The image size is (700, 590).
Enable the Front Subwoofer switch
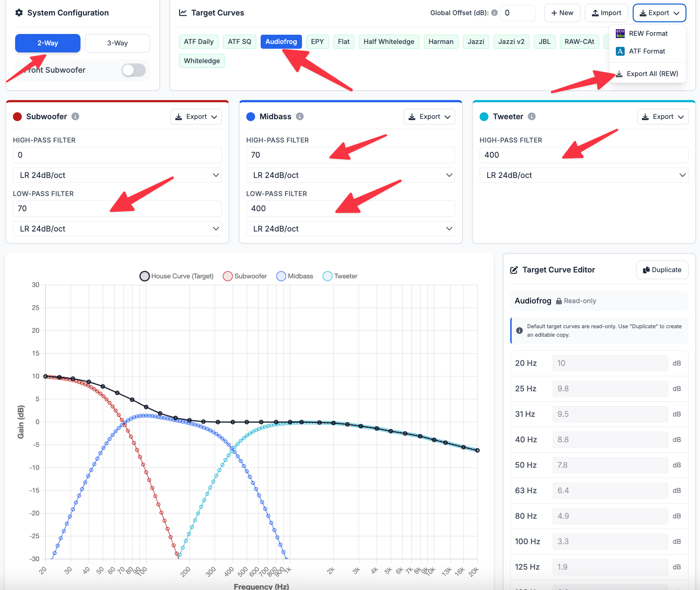134,70
